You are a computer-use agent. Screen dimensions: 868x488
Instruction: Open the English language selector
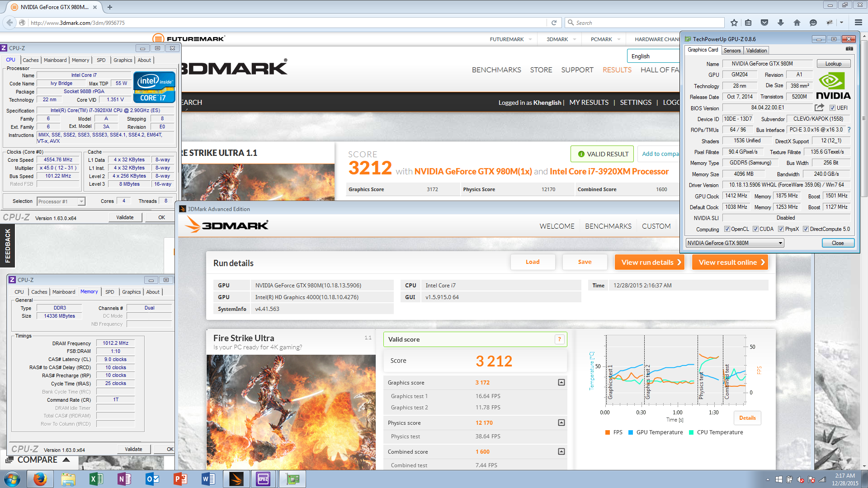pyautogui.click(x=653, y=56)
